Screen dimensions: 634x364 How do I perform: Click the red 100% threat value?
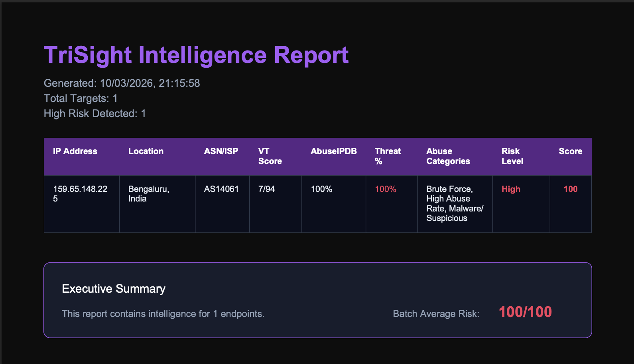tap(386, 189)
